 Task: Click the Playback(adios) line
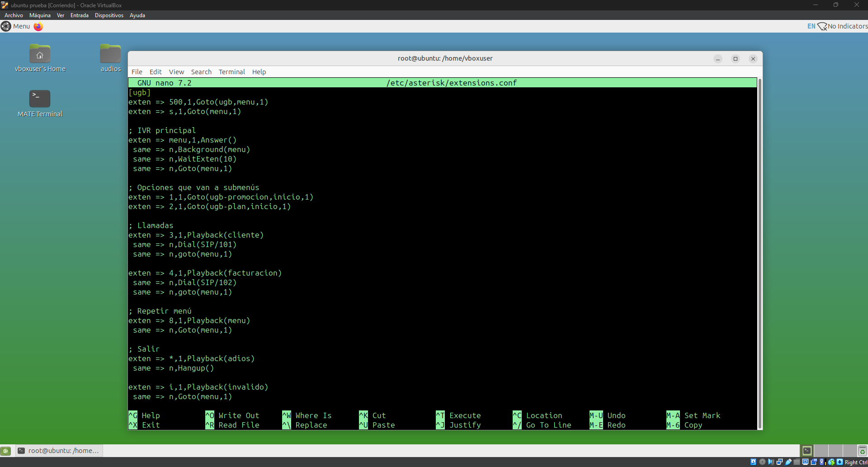pos(192,358)
